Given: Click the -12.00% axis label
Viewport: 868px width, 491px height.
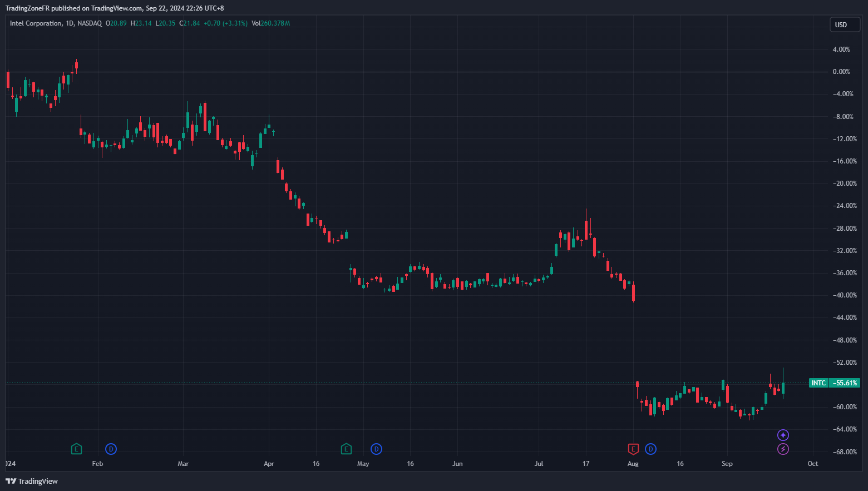Looking at the screenshot, I should (845, 139).
